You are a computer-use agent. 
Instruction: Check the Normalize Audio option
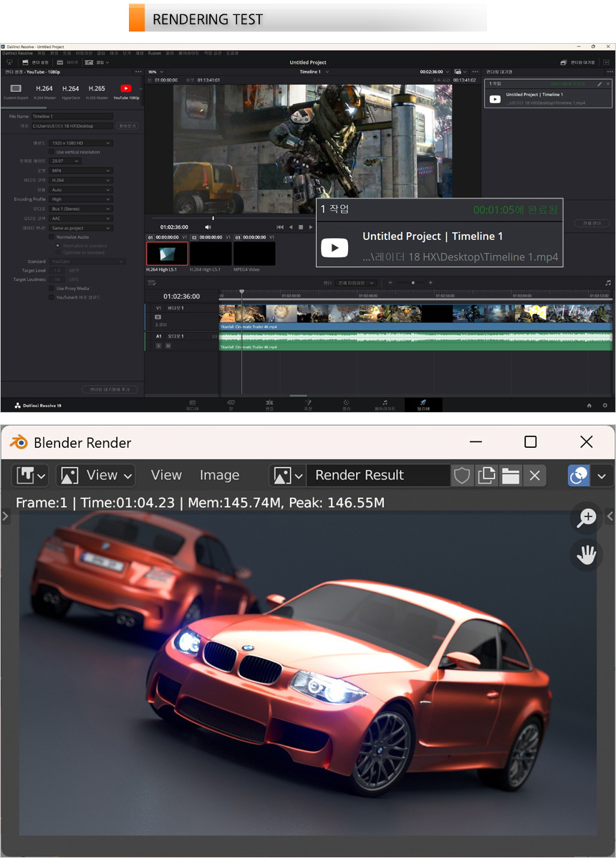[x=51, y=236]
